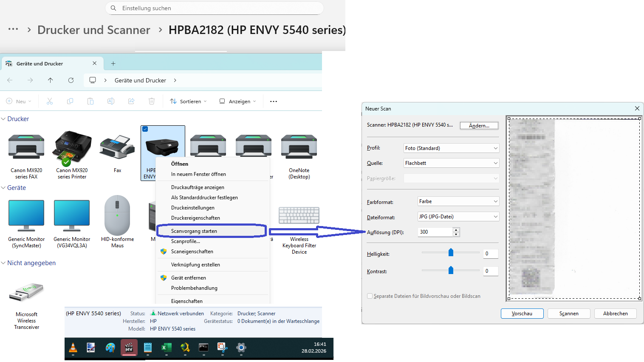This screenshot has height=362, width=644.
Task: Open the Anzeigen dropdown
Action: (x=238, y=101)
